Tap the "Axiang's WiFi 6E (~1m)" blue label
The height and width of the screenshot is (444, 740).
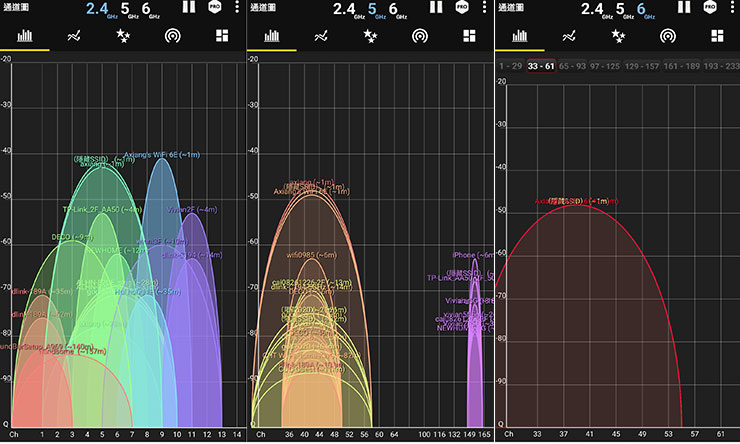162,155
